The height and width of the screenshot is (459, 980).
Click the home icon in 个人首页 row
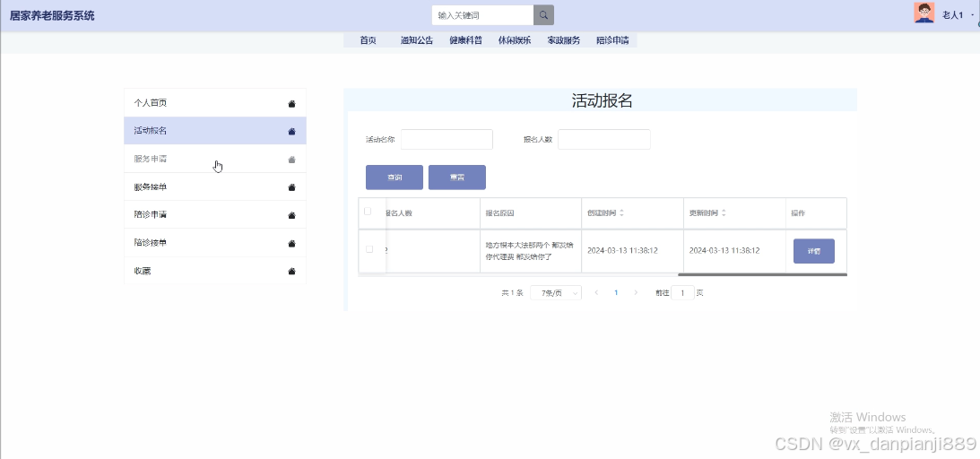click(x=291, y=104)
